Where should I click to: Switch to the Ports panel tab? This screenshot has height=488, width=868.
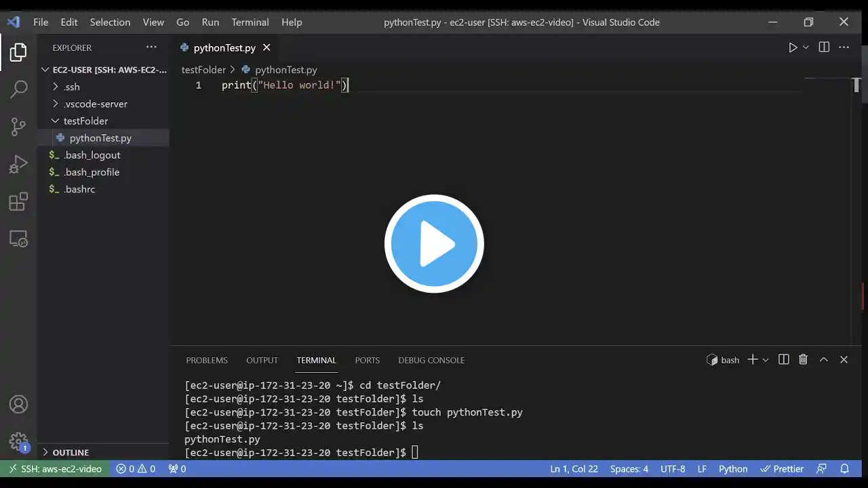368,360
